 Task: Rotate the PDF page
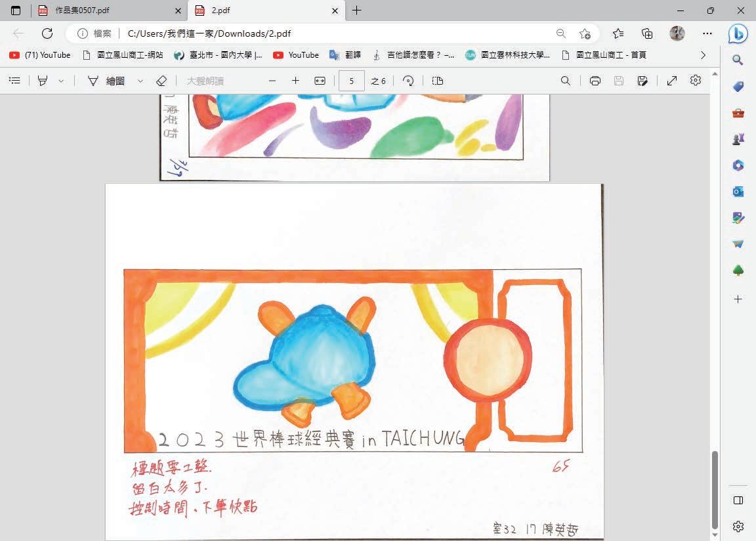(x=408, y=81)
